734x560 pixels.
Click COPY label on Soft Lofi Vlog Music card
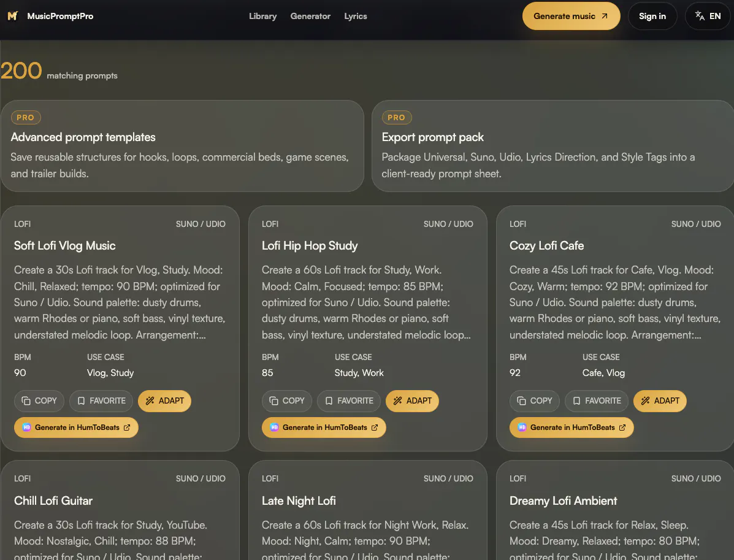click(46, 401)
